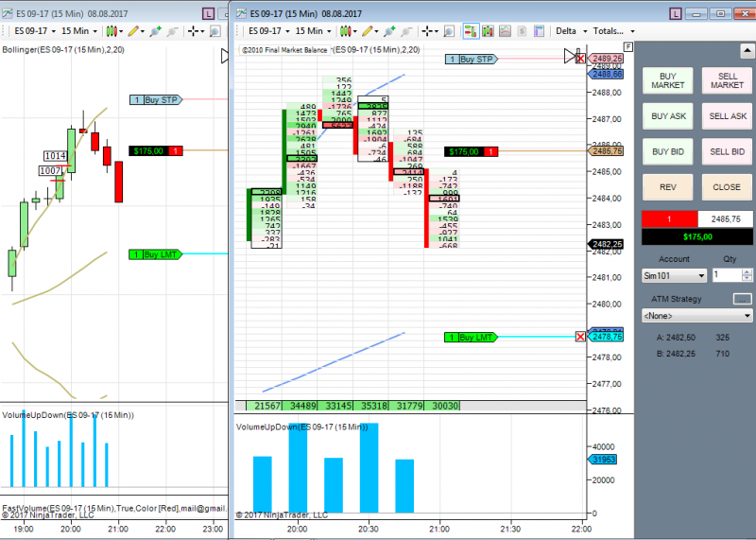Toggle the L link button in right window title
Screen dimensions: 756x540
(x=676, y=14)
